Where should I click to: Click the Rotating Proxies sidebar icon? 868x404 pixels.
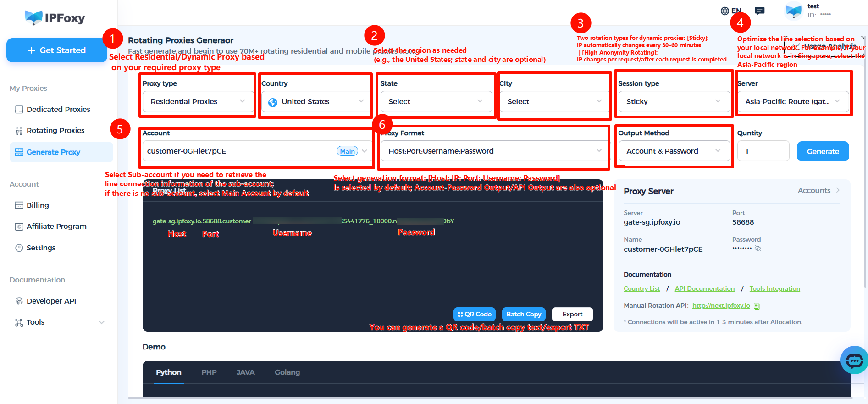click(19, 131)
